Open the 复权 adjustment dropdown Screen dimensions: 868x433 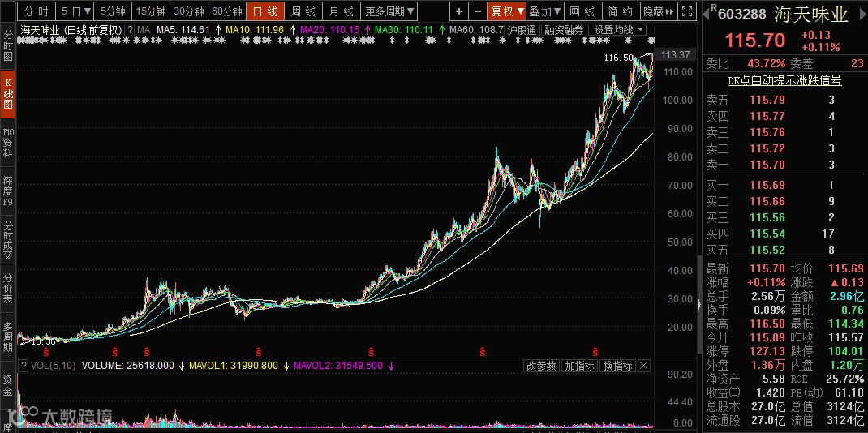507,11
